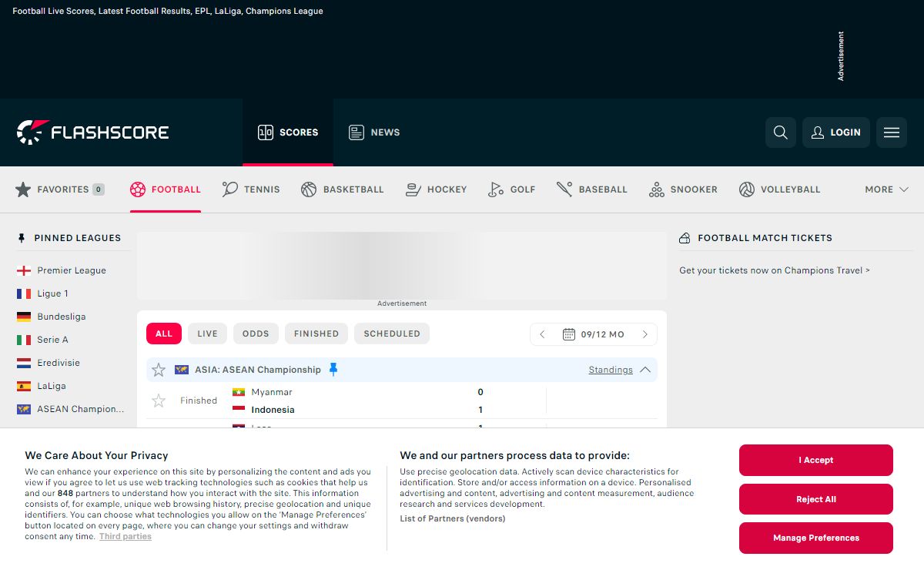This screenshot has width=924, height=570.
Task: Click the volleyball icon
Action: pyautogui.click(x=747, y=189)
